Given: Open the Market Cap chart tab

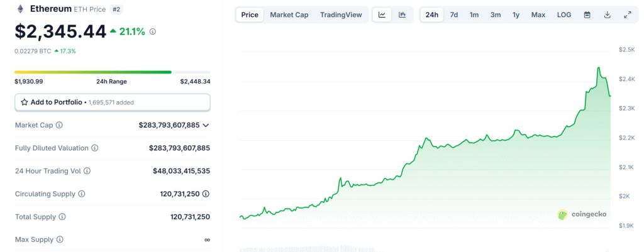Looking at the screenshot, I should point(289,14).
